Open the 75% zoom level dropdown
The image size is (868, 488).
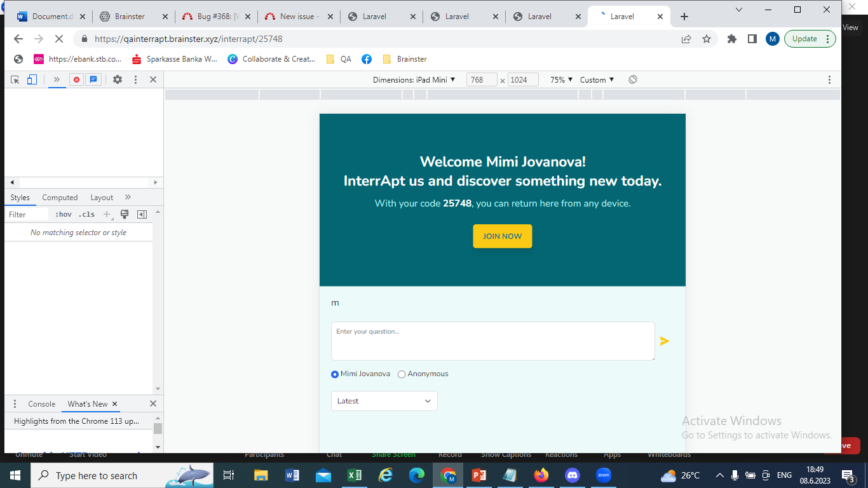[x=561, y=79]
